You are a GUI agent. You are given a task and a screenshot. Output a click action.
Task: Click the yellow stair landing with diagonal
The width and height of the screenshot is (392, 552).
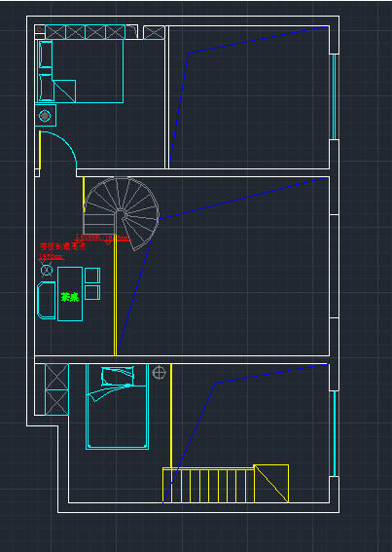pyautogui.click(x=271, y=483)
